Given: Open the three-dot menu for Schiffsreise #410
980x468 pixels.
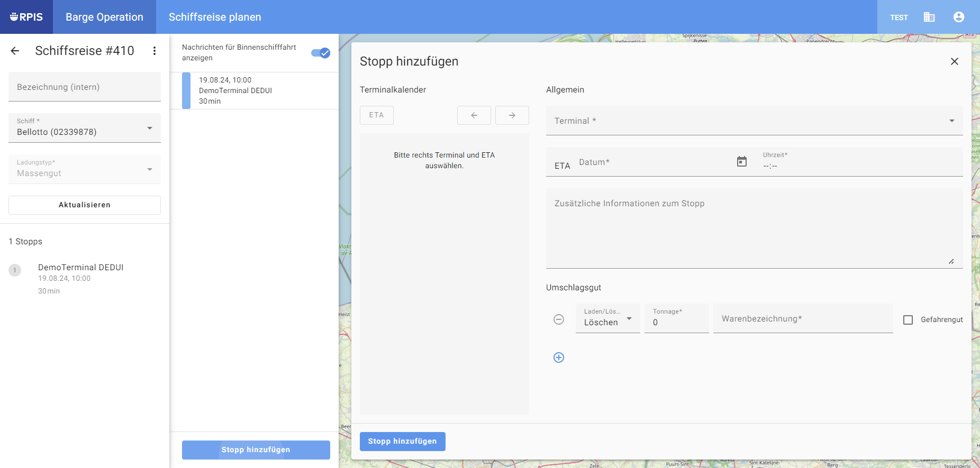Looking at the screenshot, I should point(155,51).
